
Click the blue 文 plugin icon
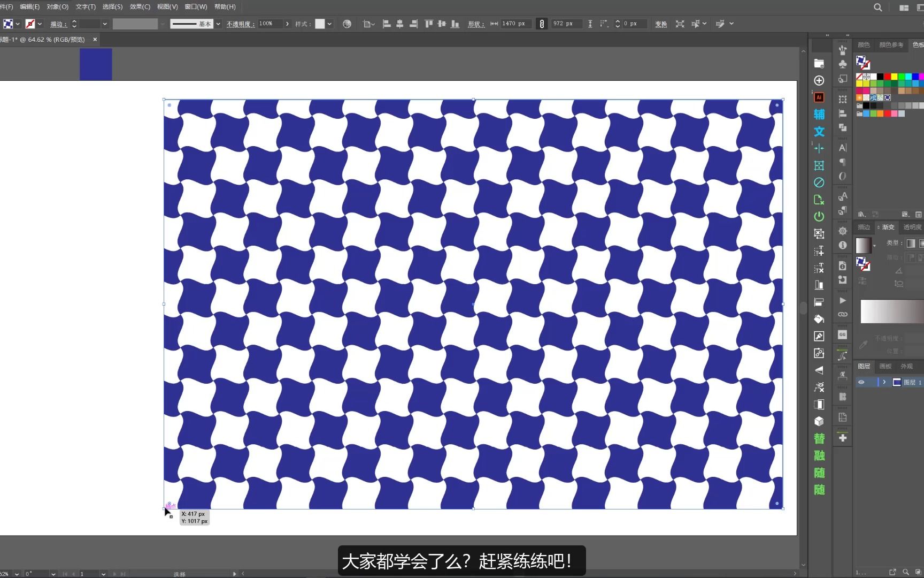(819, 132)
